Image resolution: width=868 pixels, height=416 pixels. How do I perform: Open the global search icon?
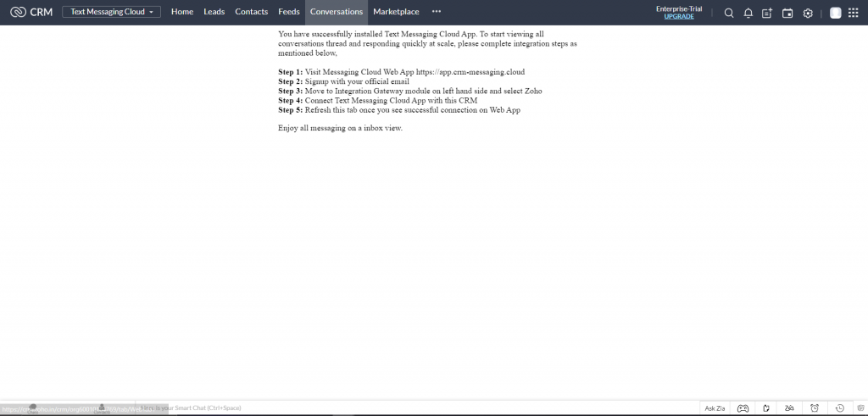point(729,14)
